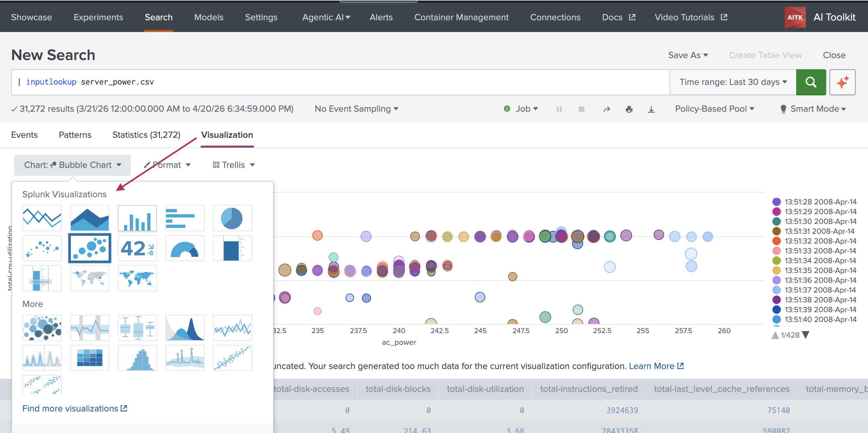The image size is (868, 433).
Task: Change Smart Mode search mode
Action: [x=813, y=109]
